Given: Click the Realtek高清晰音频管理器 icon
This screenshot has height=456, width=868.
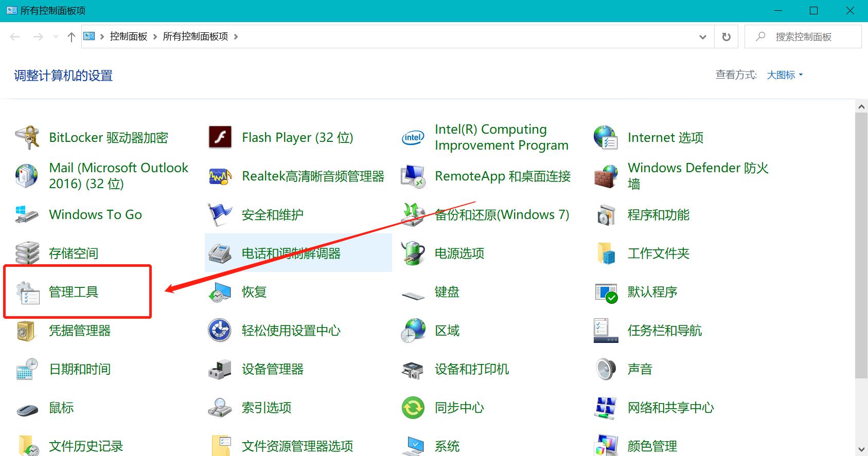Looking at the screenshot, I should [x=220, y=176].
